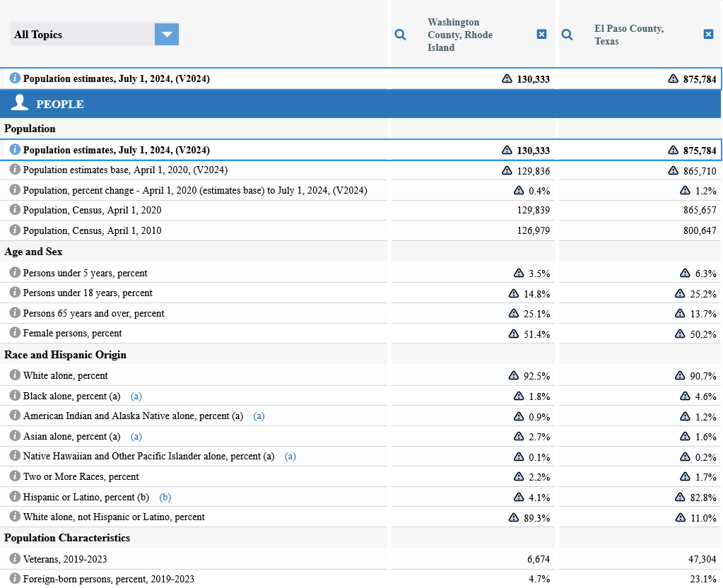Click info icon for Persons under 5 years
Image resolution: width=723 pixels, height=588 pixels.
15,272
